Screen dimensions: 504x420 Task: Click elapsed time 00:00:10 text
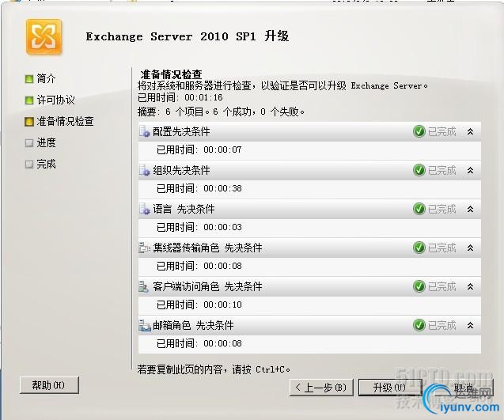(222, 305)
